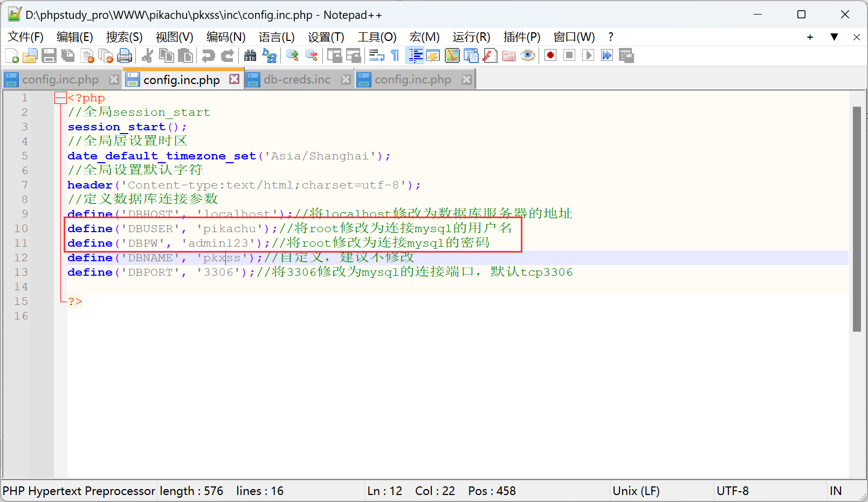Toggle word wrap in the editor
Image resolution: width=868 pixels, height=502 pixels.
point(376,55)
